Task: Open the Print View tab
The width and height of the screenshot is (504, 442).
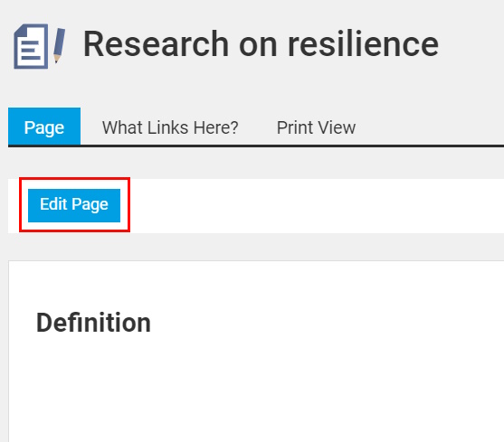Action: pos(316,127)
